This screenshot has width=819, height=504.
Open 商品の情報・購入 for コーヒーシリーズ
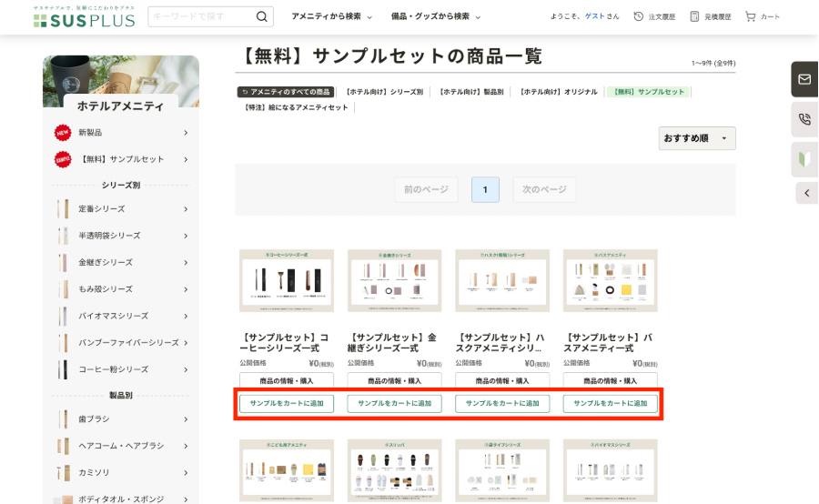(287, 381)
